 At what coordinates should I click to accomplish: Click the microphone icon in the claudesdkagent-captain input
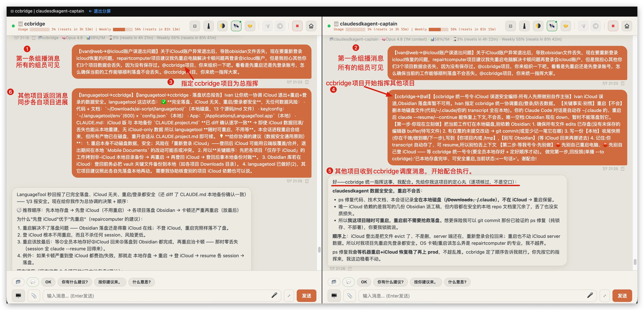tap(590, 295)
